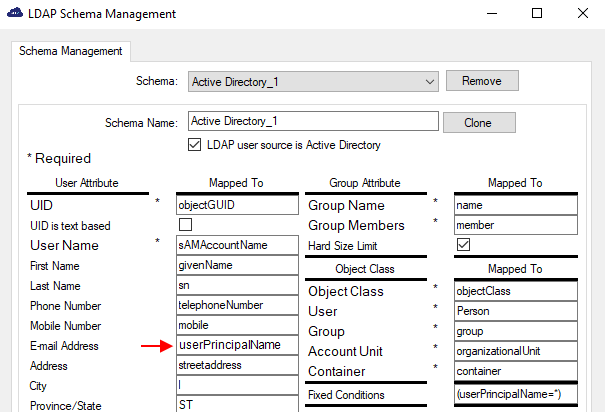Click the Mobile Number label

65,326
